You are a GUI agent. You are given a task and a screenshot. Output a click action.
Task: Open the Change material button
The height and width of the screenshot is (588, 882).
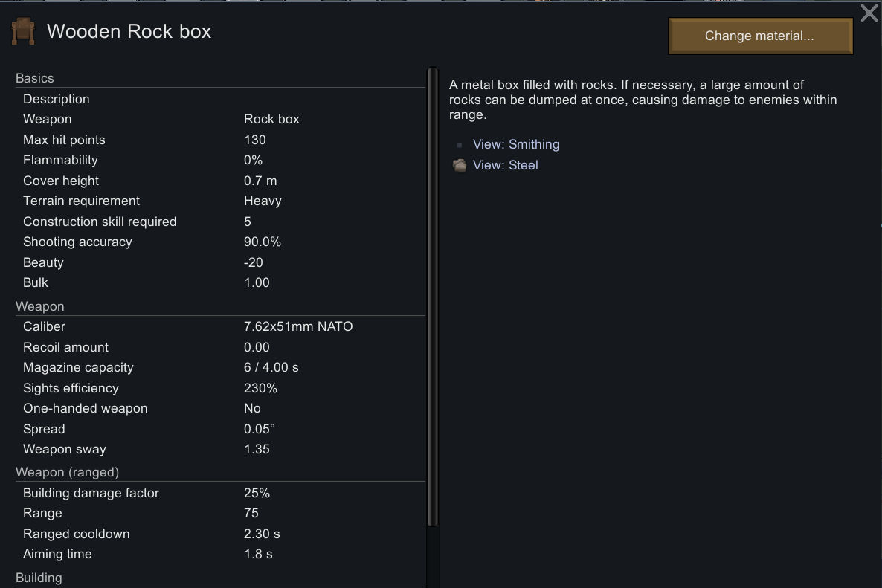[759, 36]
